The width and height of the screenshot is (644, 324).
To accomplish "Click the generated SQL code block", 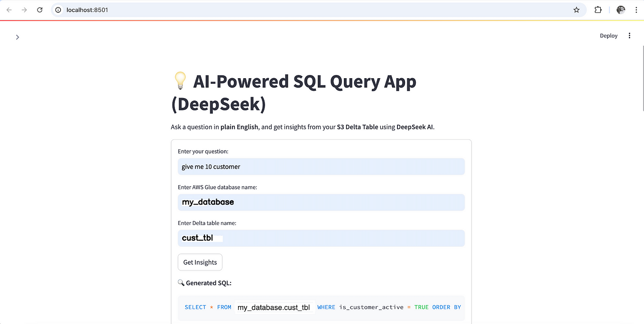I will coord(321,307).
